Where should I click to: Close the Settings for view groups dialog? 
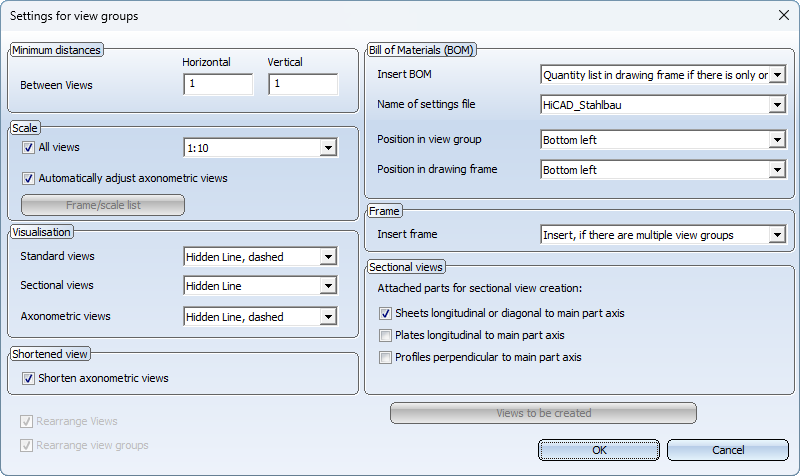(x=782, y=15)
